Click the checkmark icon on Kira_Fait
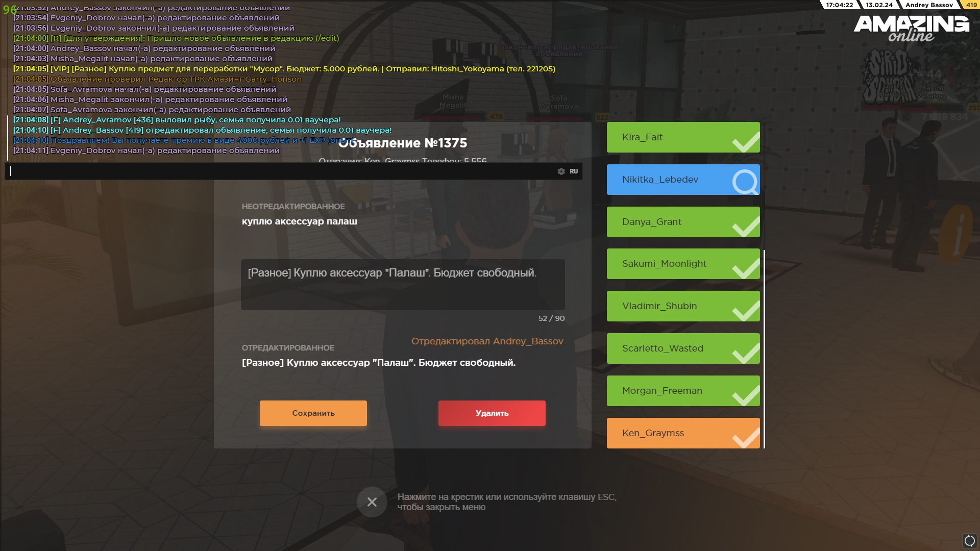Image resolution: width=980 pixels, height=551 pixels. [746, 142]
